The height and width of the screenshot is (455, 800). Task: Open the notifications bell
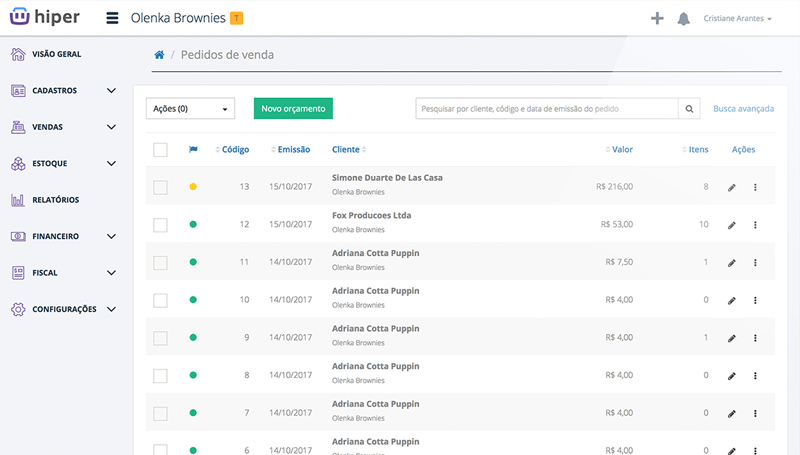click(x=684, y=18)
